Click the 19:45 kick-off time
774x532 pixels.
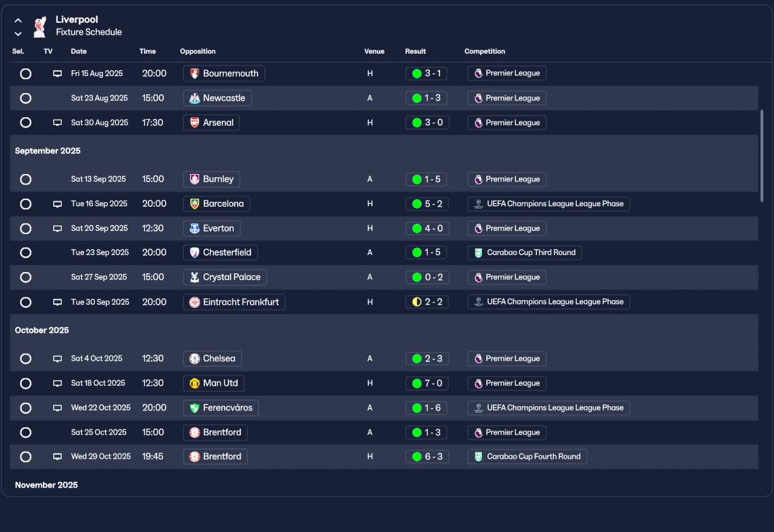(152, 457)
